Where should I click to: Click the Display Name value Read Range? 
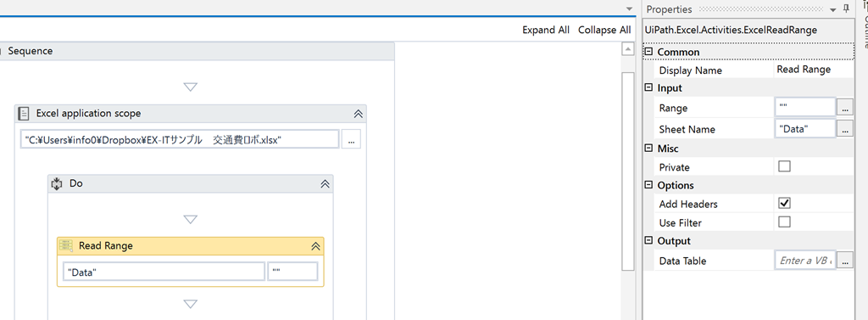(804, 70)
